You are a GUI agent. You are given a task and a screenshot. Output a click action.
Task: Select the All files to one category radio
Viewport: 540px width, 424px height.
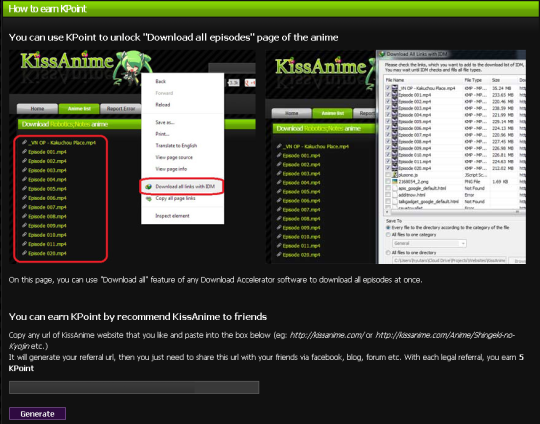[x=388, y=235]
